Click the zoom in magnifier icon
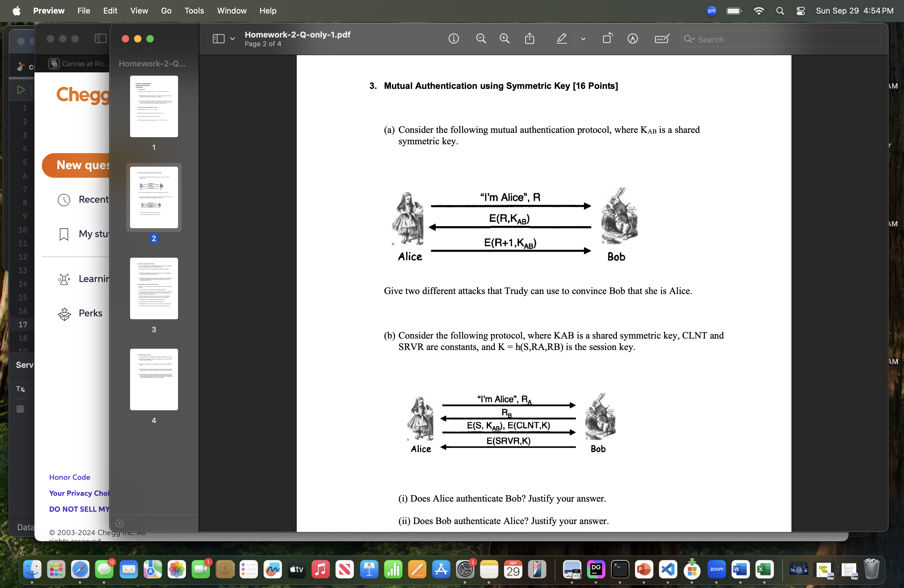 tap(504, 38)
